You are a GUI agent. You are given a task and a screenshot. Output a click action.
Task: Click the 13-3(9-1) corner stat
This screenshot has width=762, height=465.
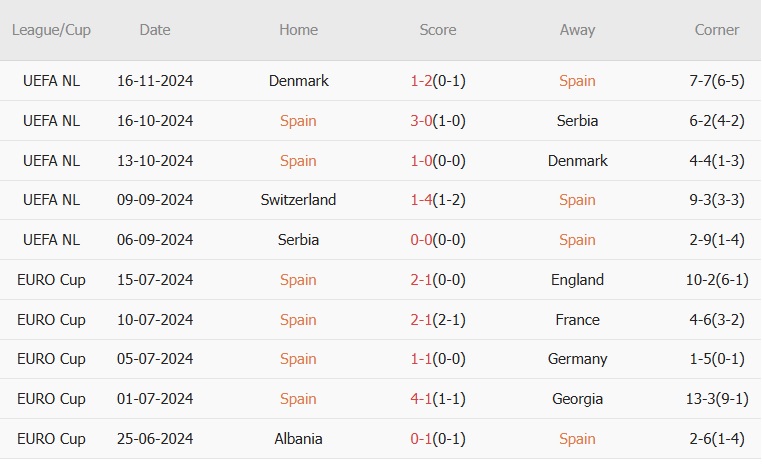click(717, 399)
